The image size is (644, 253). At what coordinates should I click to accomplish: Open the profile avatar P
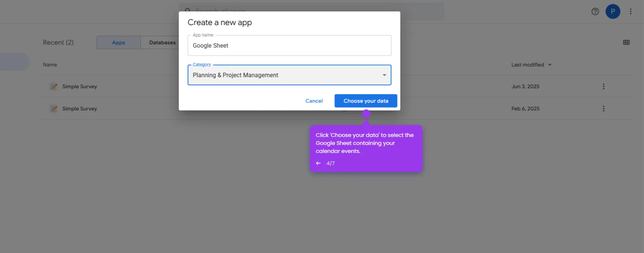(613, 11)
